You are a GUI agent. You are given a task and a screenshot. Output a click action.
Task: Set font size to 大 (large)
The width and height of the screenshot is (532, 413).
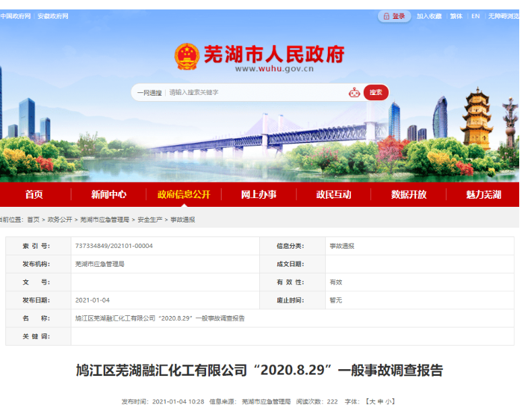[x=371, y=402]
